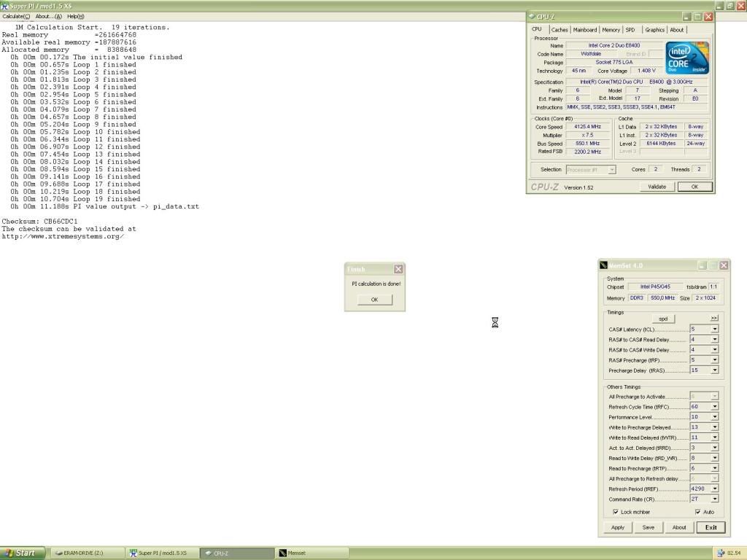Screen dimensions: 747x560
Task: Open the Read to Write Delay (tRD_WR) dropdown
Action: (715, 458)
